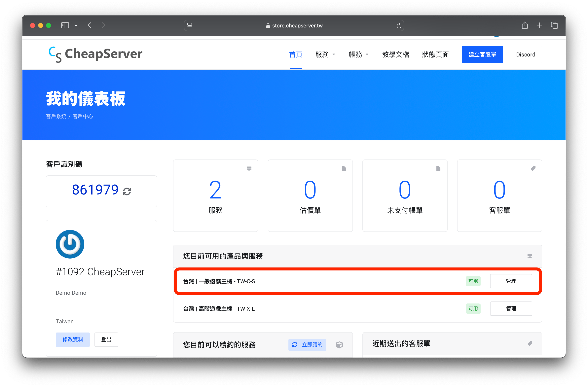The image size is (588, 387).
Task: Click the user avatar power icon
Action: click(70, 244)
